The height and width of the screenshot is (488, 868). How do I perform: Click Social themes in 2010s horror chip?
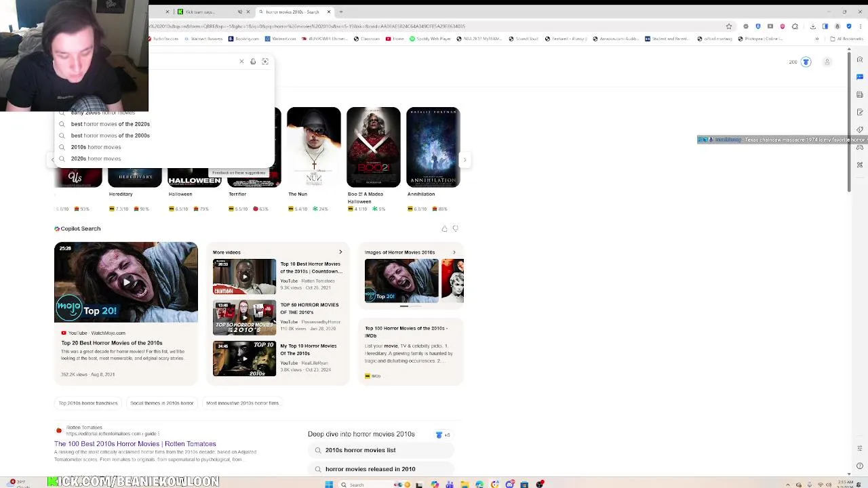pos(162,403)
